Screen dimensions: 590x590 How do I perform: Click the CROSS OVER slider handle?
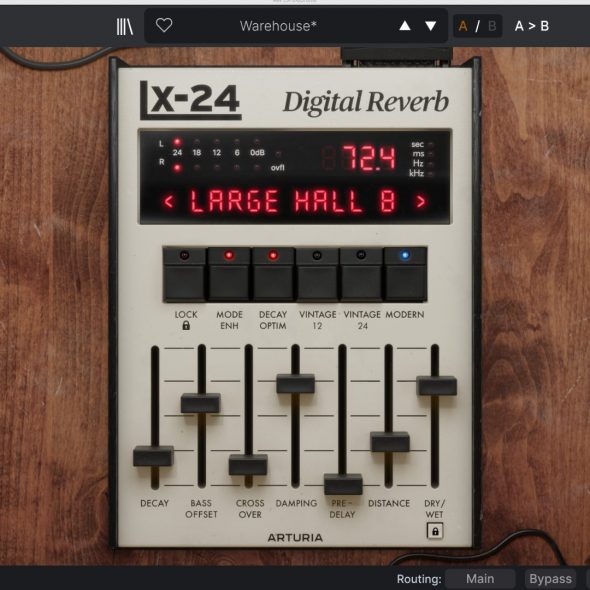(x=248, y=465)
